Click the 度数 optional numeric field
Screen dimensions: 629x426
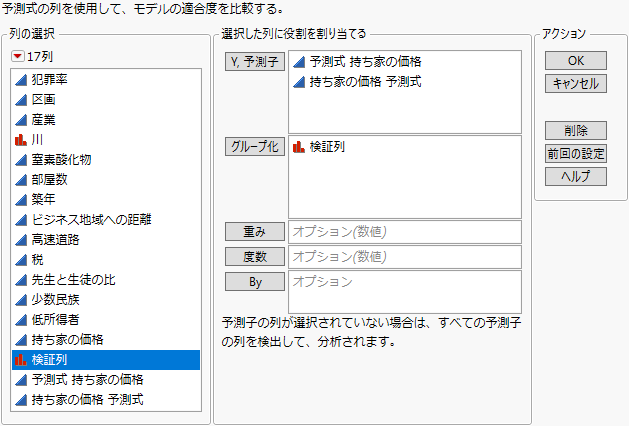404,257
